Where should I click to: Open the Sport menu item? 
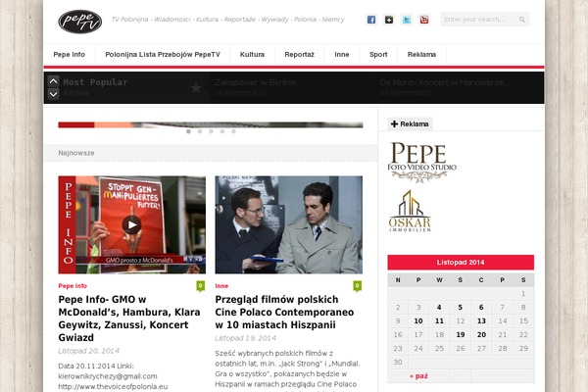(x=378, y=55)
